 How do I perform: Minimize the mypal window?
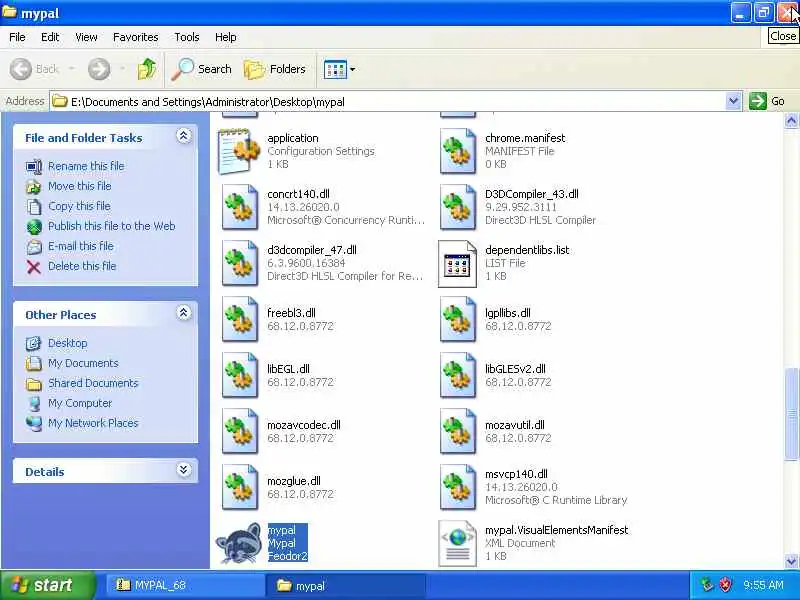[740, 12]
